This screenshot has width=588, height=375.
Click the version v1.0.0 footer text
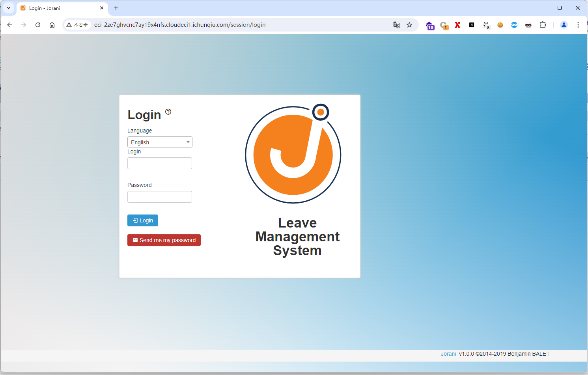(x=467, y=354)
